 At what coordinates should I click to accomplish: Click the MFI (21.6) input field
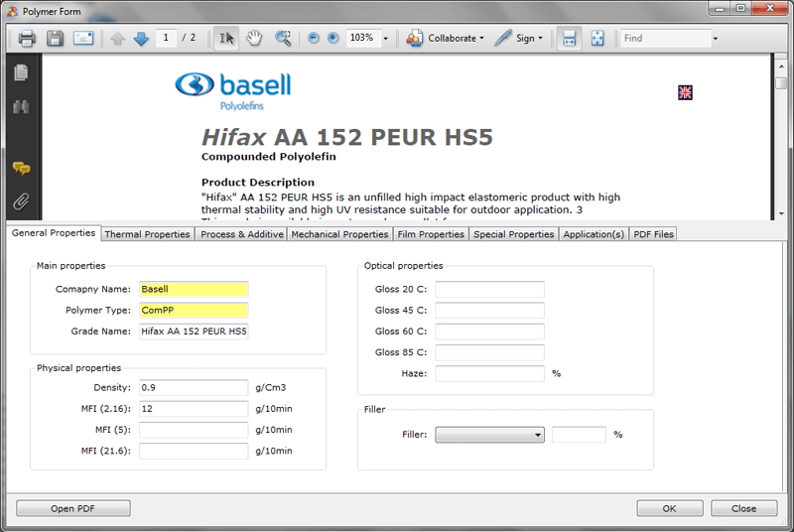(194, 451)
